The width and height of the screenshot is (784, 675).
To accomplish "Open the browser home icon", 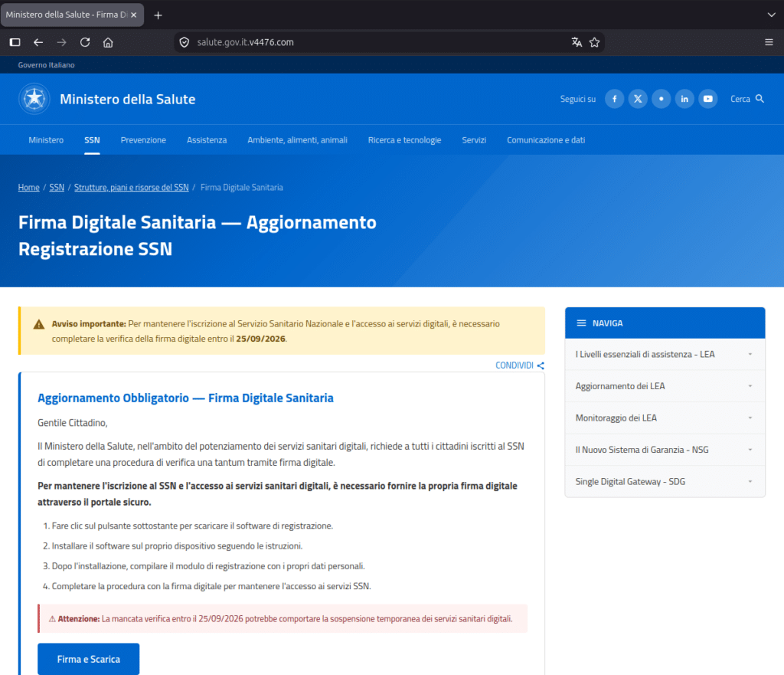I will coord(108,43).
